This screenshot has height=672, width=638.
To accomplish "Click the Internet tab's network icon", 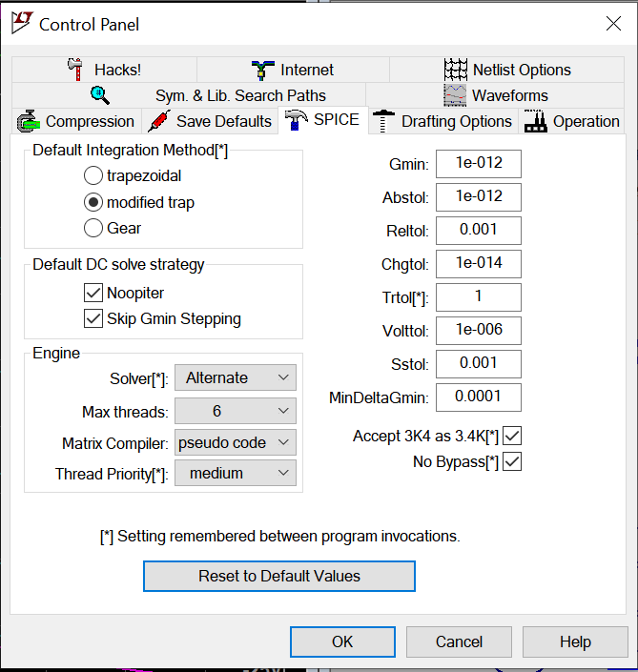I will tap(262, 70).
